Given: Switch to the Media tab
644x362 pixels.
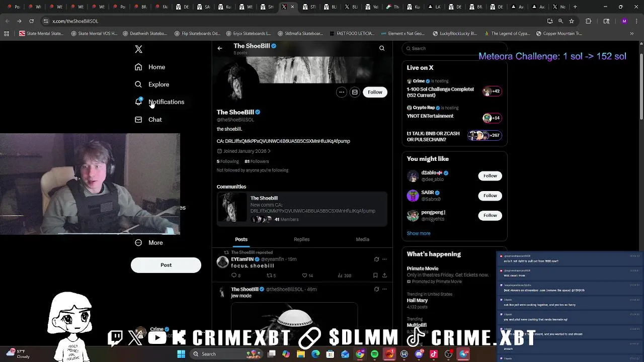Looking at the screenshot, I should click(x=362, y=239).
